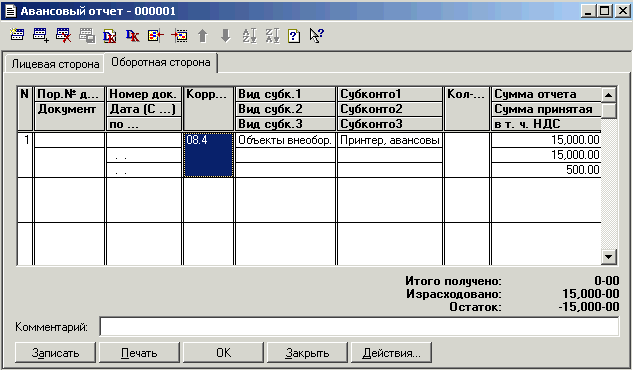Click row number 1 cell
Viewport: 633px width, 370px height.
pos(25,155)
